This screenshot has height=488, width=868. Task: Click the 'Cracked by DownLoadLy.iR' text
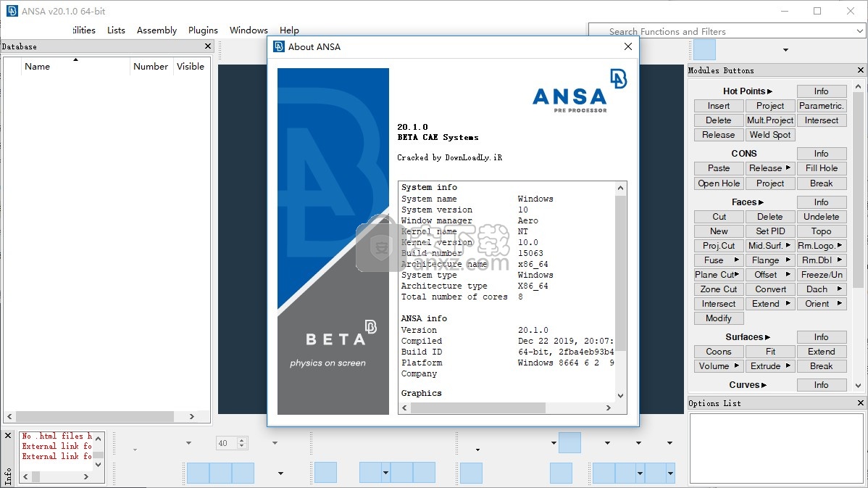pyautogui.click(x=449, y=157)
